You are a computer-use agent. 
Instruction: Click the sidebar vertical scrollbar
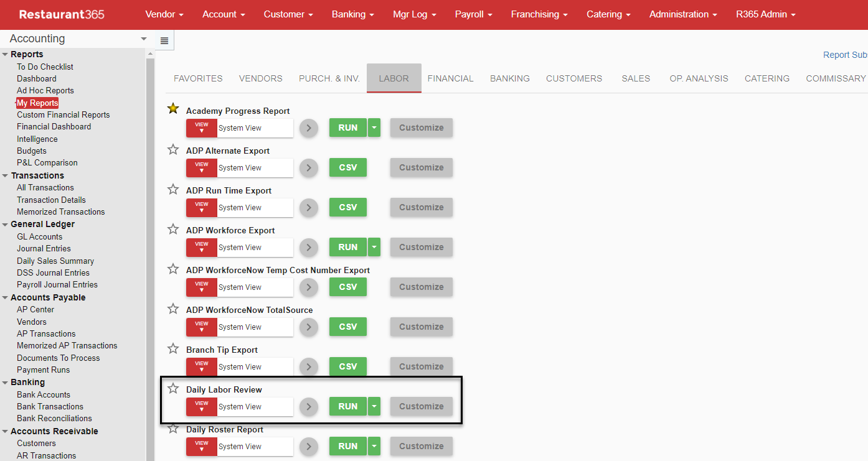point(150,258)
